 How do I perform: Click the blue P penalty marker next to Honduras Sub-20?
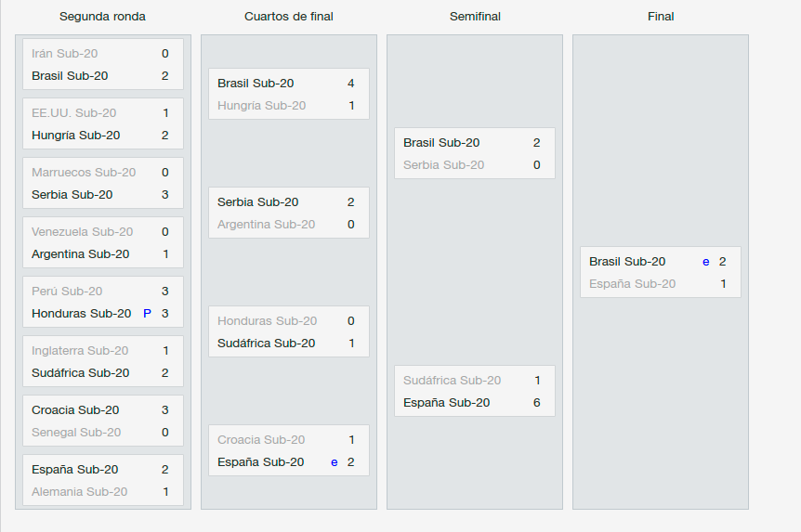pos(147,314)
